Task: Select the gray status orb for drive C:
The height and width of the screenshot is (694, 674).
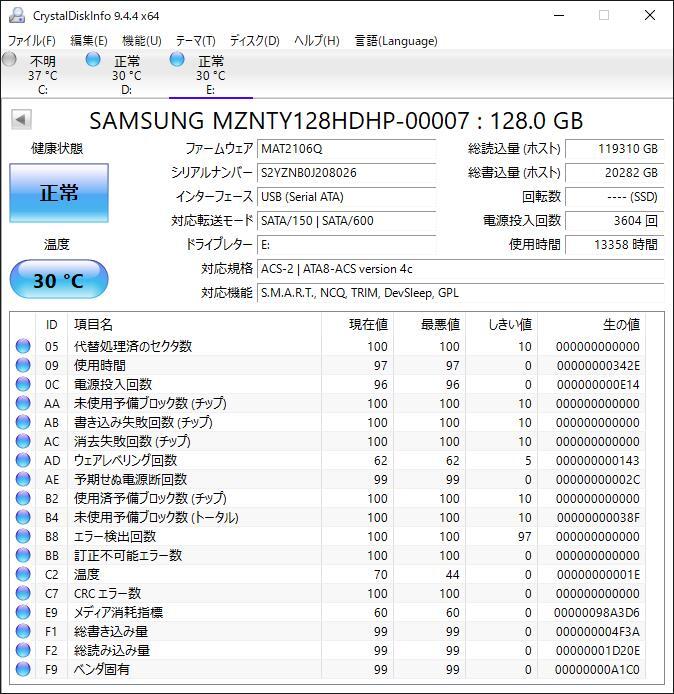Action: tap(9, 59)
